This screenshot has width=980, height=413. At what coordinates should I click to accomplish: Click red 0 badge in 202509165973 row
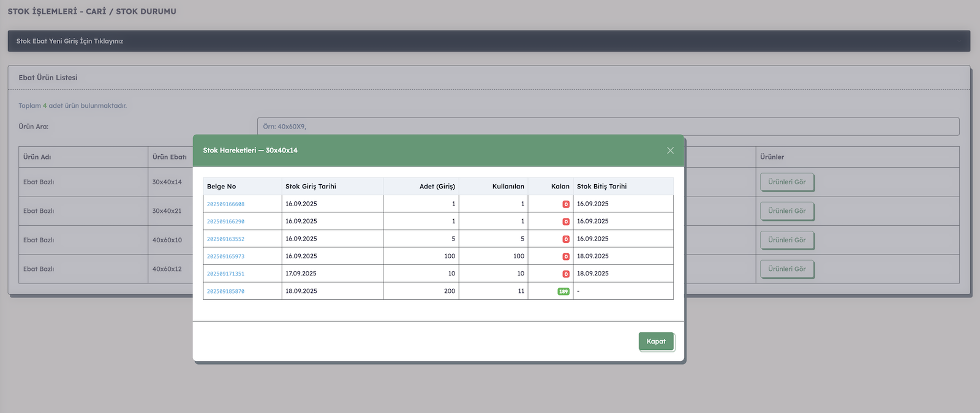click(x=566, y=257)
